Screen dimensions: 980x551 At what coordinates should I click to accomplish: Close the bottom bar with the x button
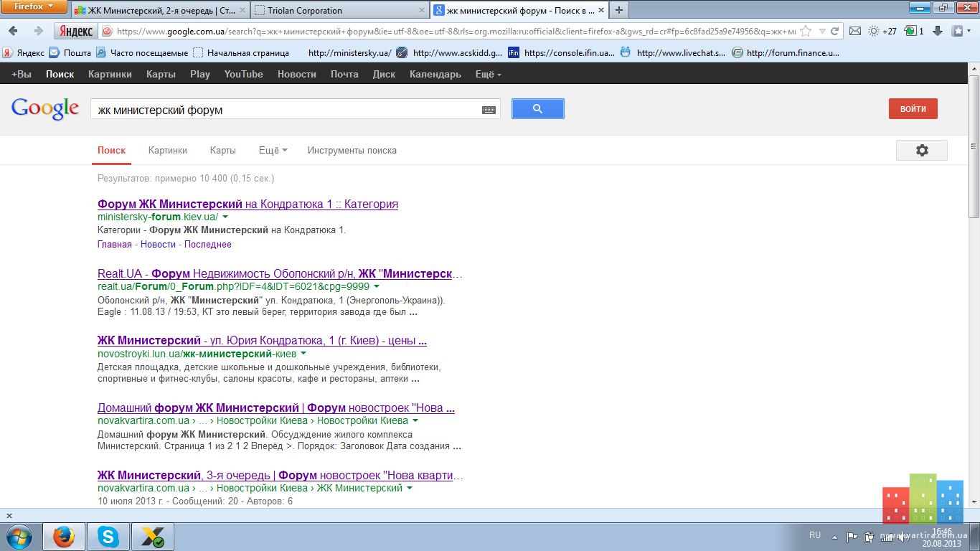9,515
